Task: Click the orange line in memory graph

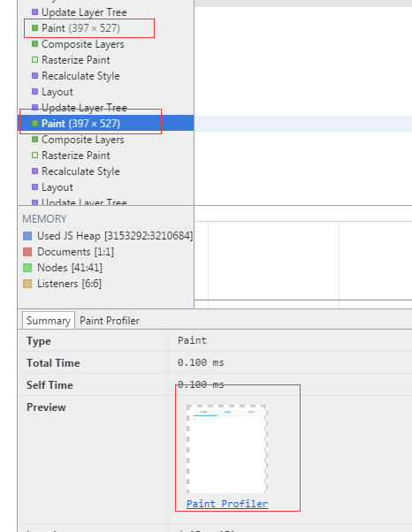Action: point(302,300)
